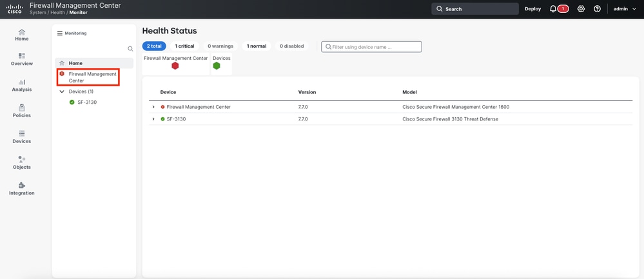644x279 pixels.
Task: Click the 7.7.0 version in the SF-3130 row
Action: tap(303, 119)
